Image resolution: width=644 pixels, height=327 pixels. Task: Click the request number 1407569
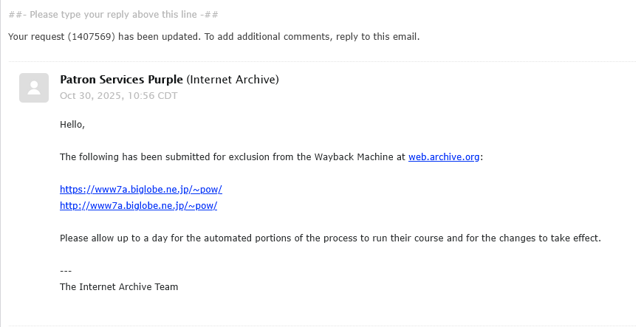point(94,36)
